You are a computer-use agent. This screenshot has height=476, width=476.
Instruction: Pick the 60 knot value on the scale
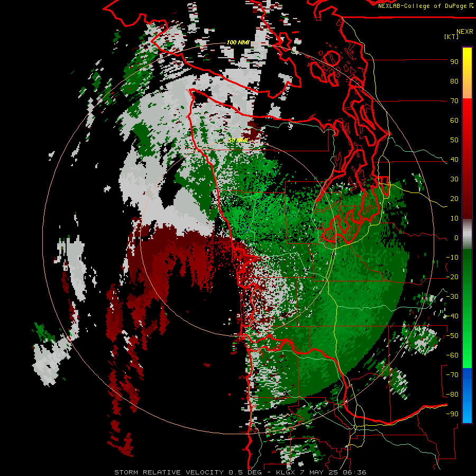click(454, 120)
